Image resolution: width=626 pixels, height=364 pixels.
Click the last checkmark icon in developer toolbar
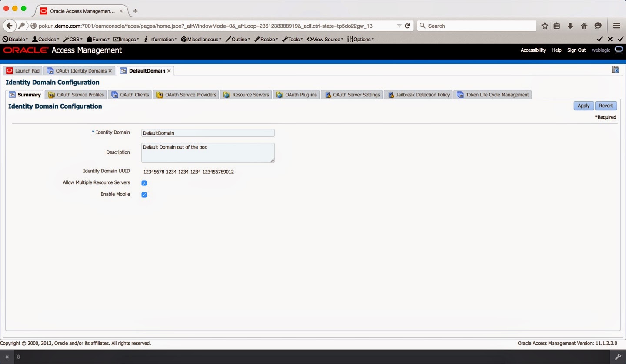pyautogui.click(x=620, y=39)
